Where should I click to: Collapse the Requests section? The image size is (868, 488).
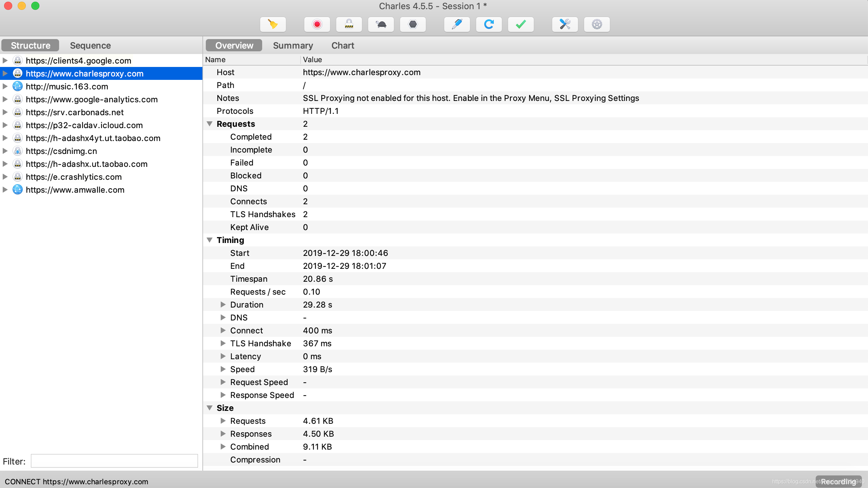coord(210,124)
